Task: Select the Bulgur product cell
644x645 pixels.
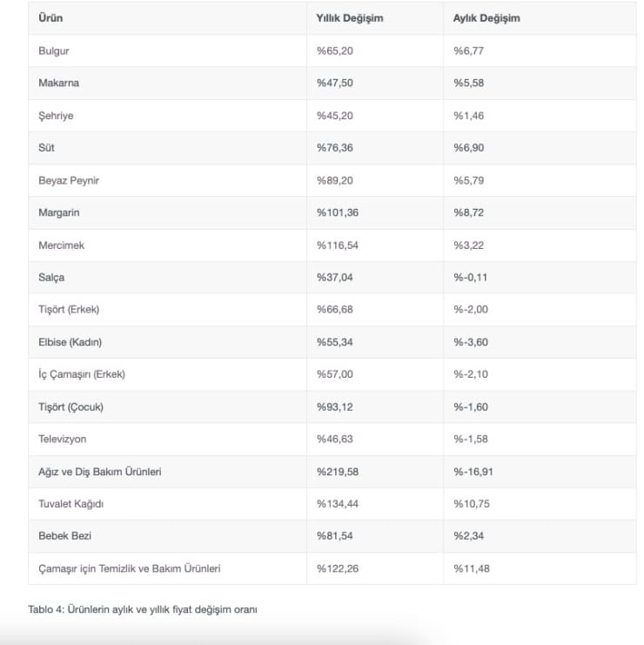Action: [x=54, y=51]
